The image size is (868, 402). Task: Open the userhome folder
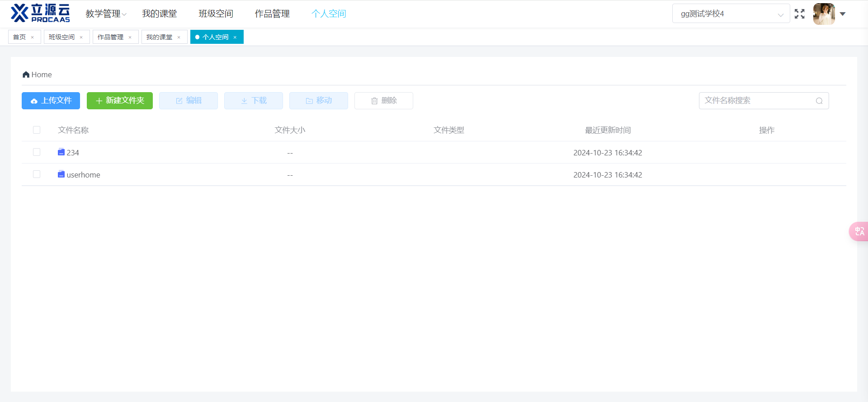click(83, 175)
